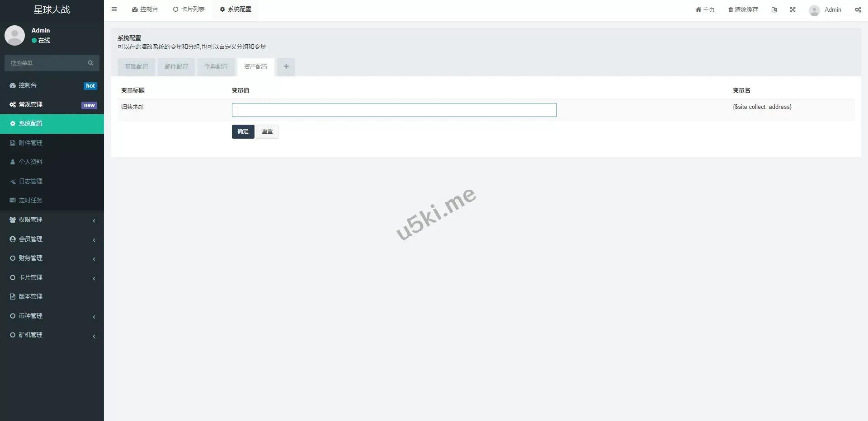Expand the 权限管理 sidebar menu
The width and height of the screenshot is (868, 421).
coord(52,220)
